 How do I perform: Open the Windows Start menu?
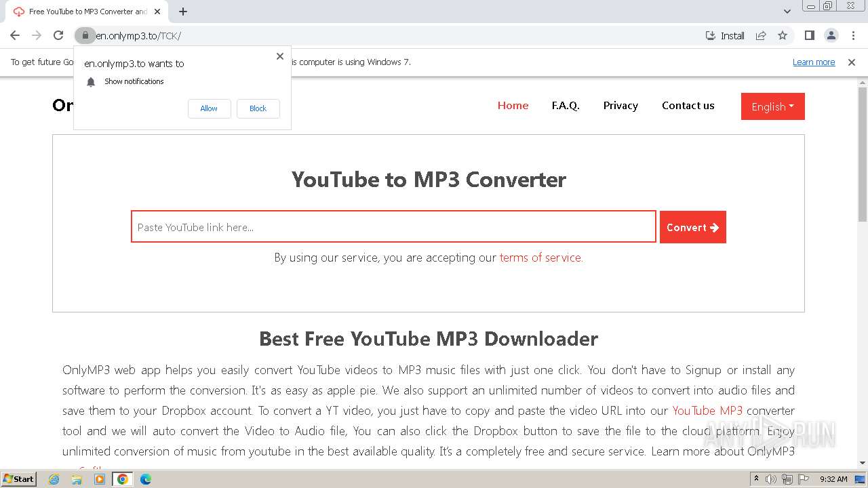(18, 479)
